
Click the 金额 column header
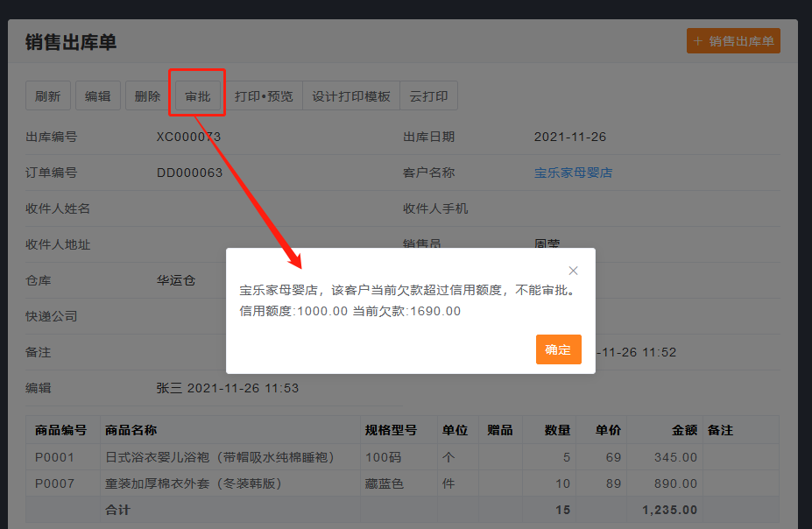[x=684, y=430]
